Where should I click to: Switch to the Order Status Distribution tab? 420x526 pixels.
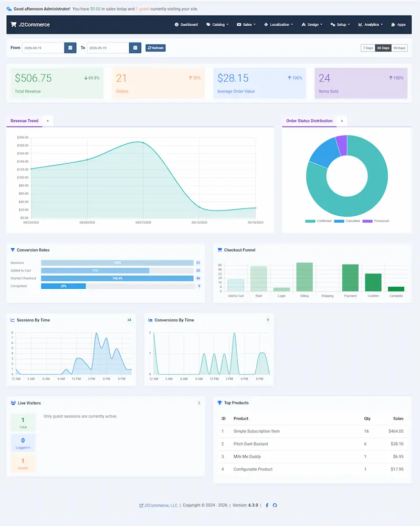pyautogui.click(x=309, y=121)
